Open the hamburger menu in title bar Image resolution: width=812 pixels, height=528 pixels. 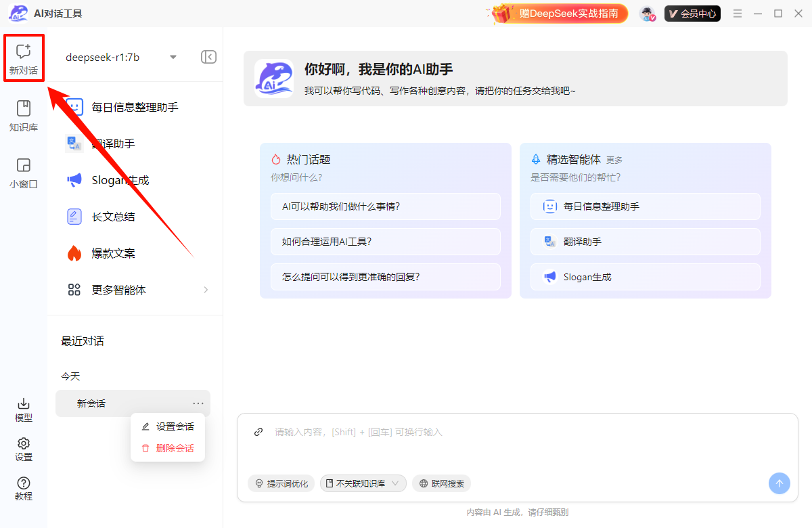(x=738, y=14)
